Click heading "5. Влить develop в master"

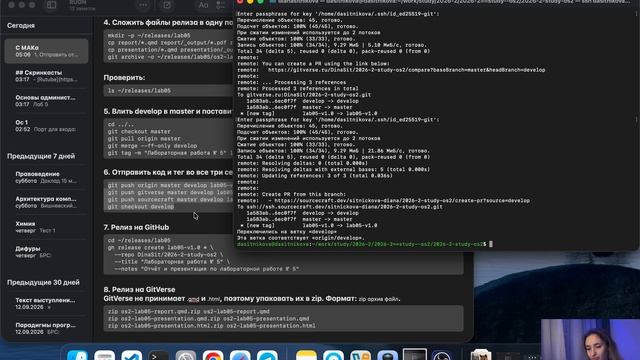[x=168, y=111]
